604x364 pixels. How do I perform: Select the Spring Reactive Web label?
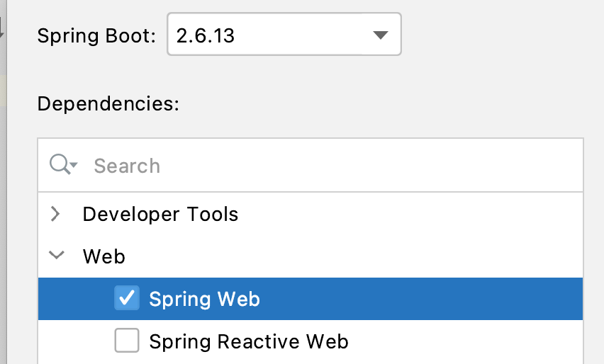coord(248,342)
